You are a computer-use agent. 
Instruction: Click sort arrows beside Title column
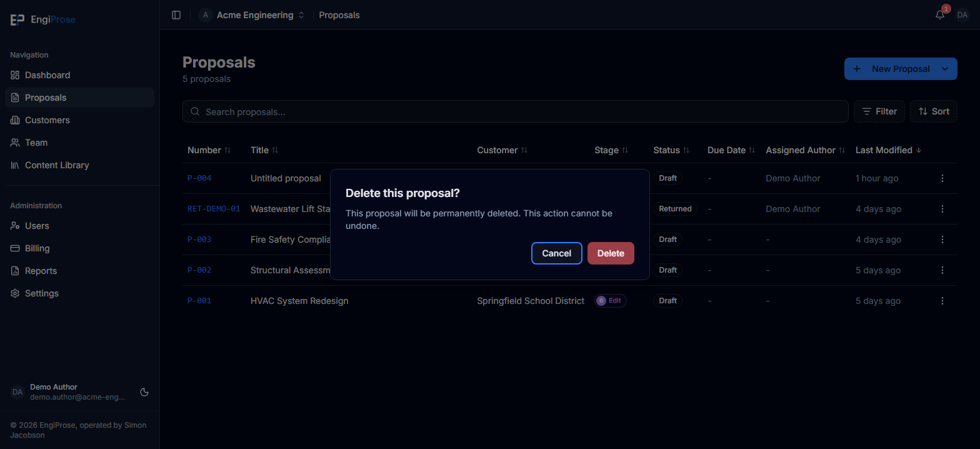coord(275,150)
